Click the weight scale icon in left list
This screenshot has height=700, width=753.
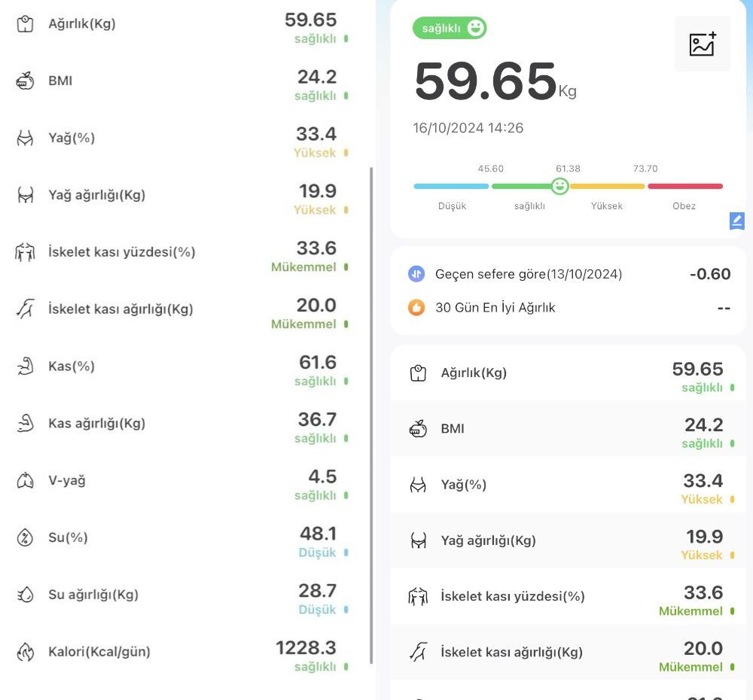26,23
